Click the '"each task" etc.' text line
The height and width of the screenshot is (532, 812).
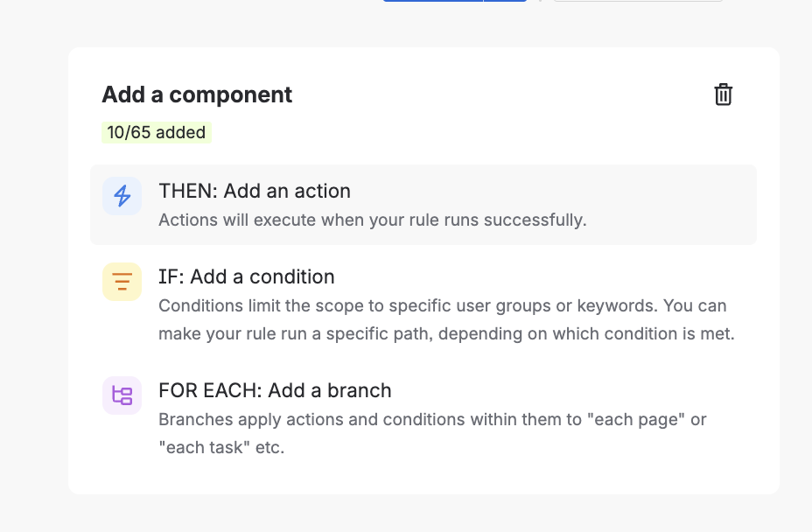(221, 447)
